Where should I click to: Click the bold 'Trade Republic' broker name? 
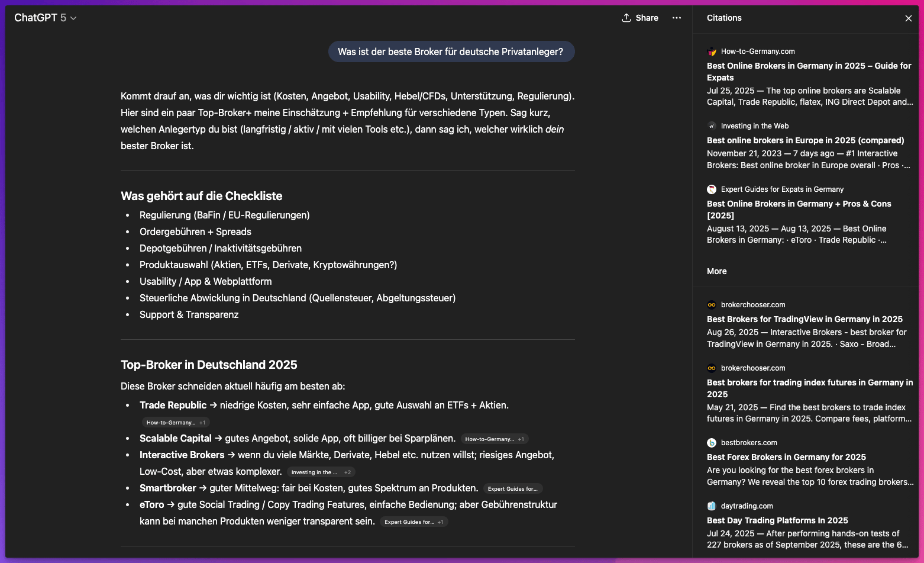pos(173,406)
